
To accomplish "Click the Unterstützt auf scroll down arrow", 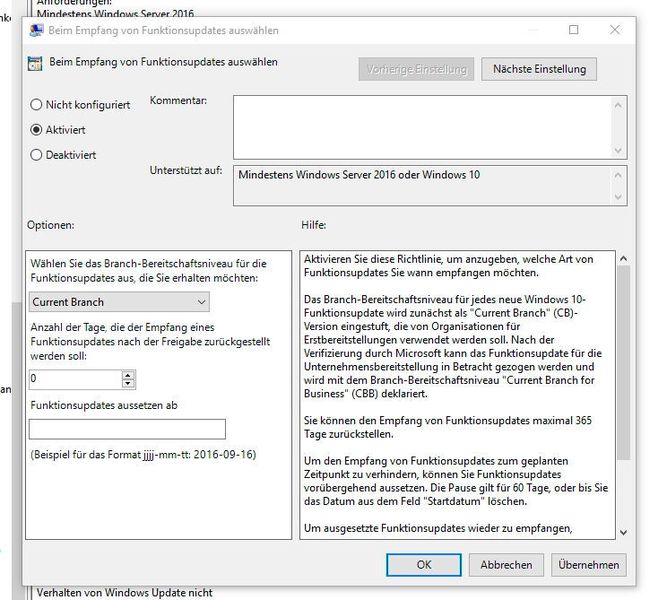I will 618,196.
